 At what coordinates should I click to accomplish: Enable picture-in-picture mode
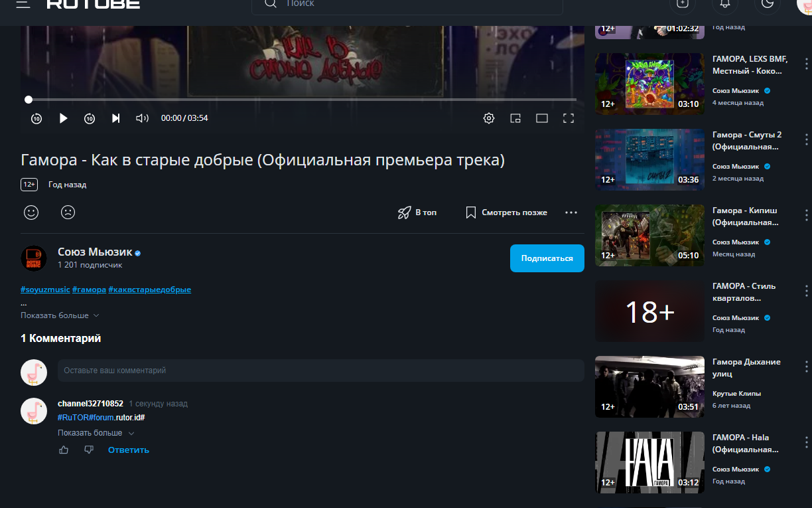[515, 118]
